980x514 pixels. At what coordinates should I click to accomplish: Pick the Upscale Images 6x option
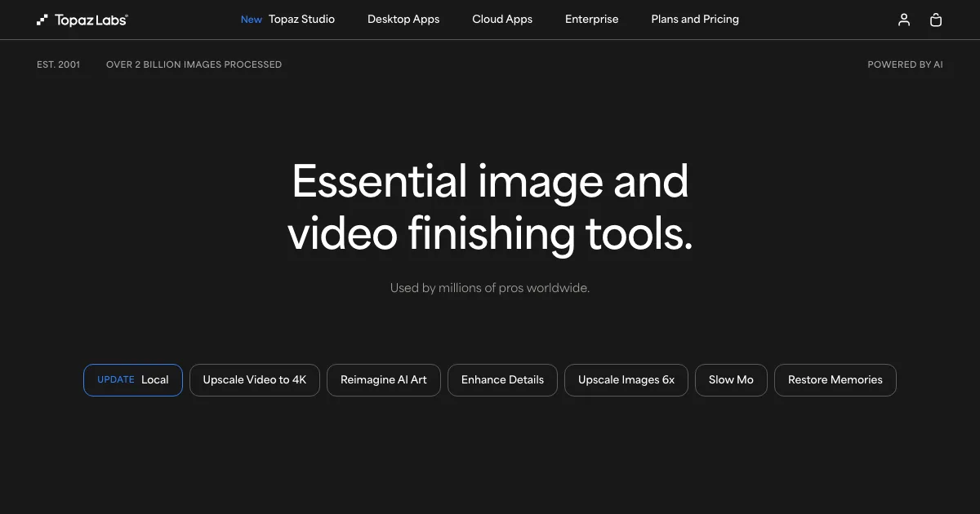coord(626,380)
